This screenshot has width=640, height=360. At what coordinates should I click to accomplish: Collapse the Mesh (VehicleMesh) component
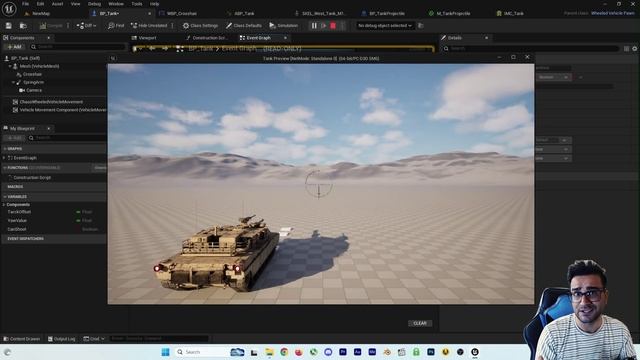tap(10, 66)
